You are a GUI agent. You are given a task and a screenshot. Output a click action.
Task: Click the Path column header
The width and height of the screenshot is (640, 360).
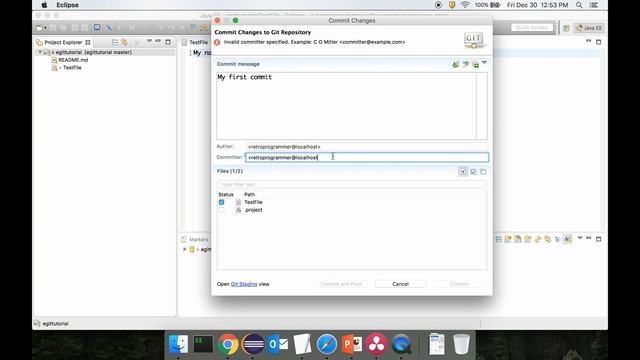click(x=249, y=194)
